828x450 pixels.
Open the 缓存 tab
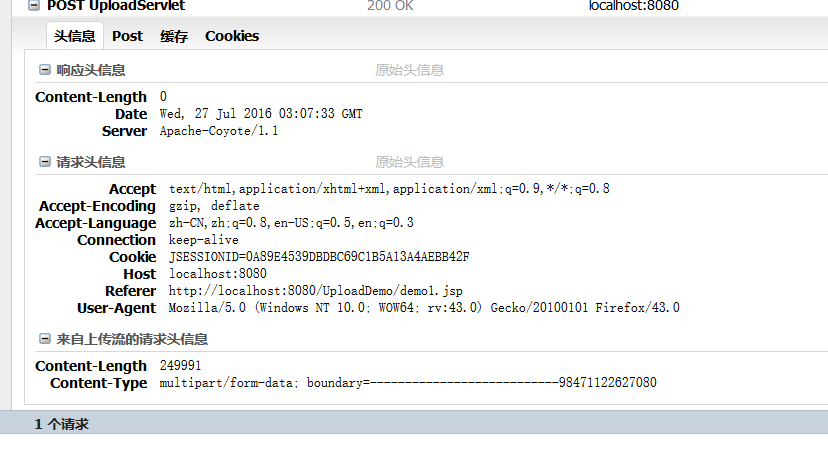[x=174, y=36]
